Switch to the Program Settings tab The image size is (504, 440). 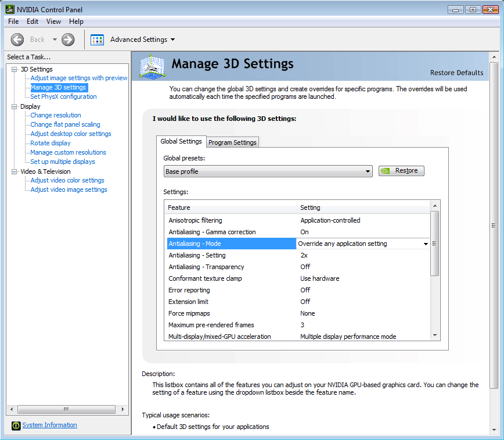[232, 142]
